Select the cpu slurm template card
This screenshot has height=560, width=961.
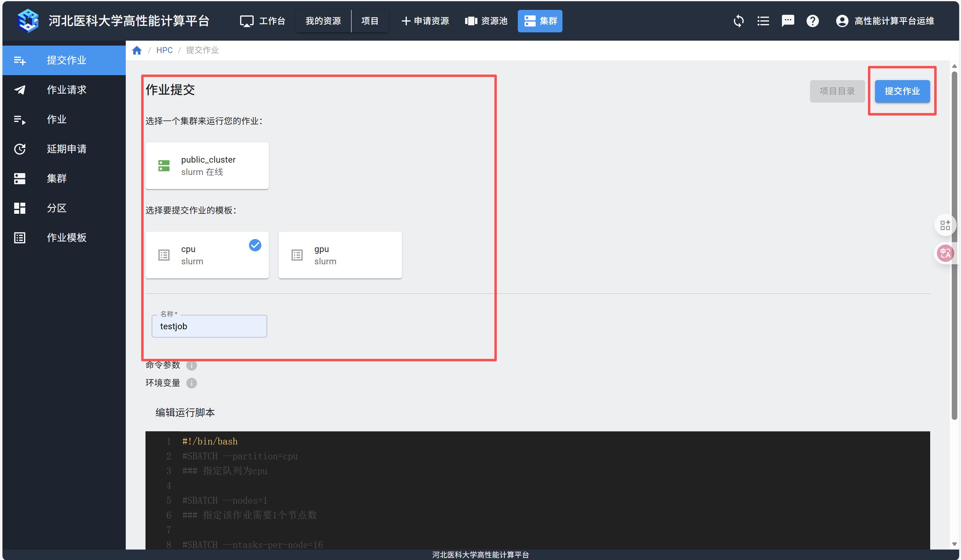pyautogui.click(x=207, y=255)
